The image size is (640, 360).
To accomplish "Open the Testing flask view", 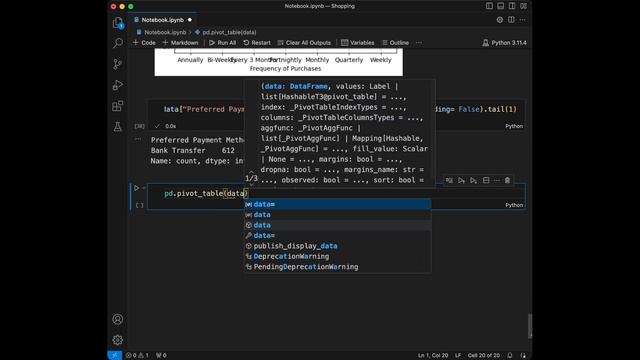I will [118, 127].
